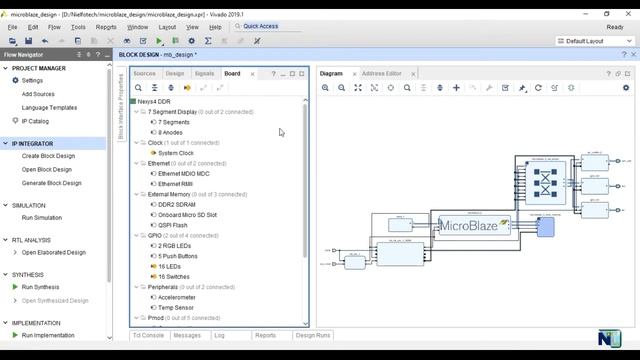Collapse the 7 Segment Display group
This screenshot has width=640, height=360.
[137, 112]
